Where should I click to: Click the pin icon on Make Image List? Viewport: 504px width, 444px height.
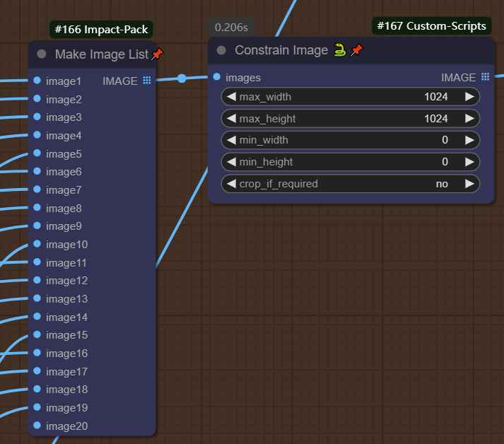click(157, 54)
